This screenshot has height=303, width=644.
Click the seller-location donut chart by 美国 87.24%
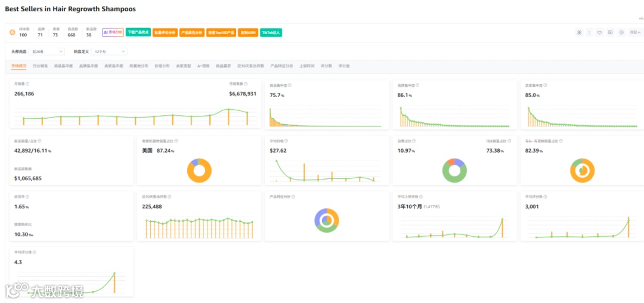[199, 171]
